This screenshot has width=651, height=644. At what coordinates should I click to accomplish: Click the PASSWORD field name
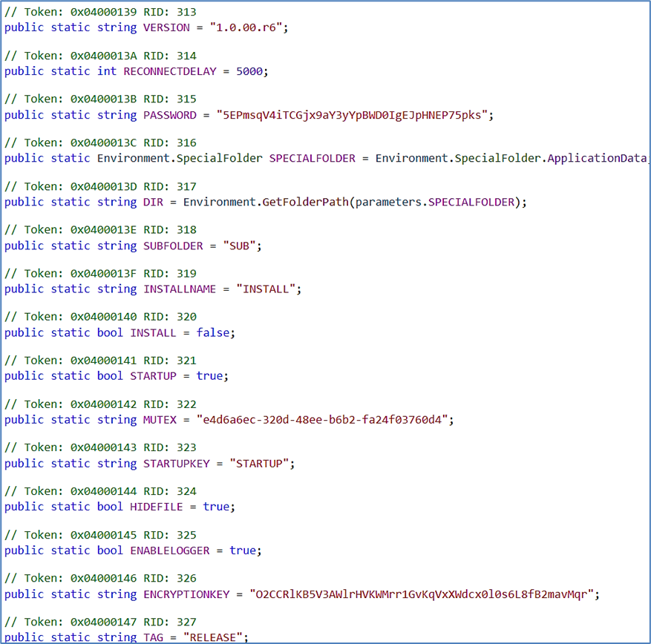click(170, 115)
